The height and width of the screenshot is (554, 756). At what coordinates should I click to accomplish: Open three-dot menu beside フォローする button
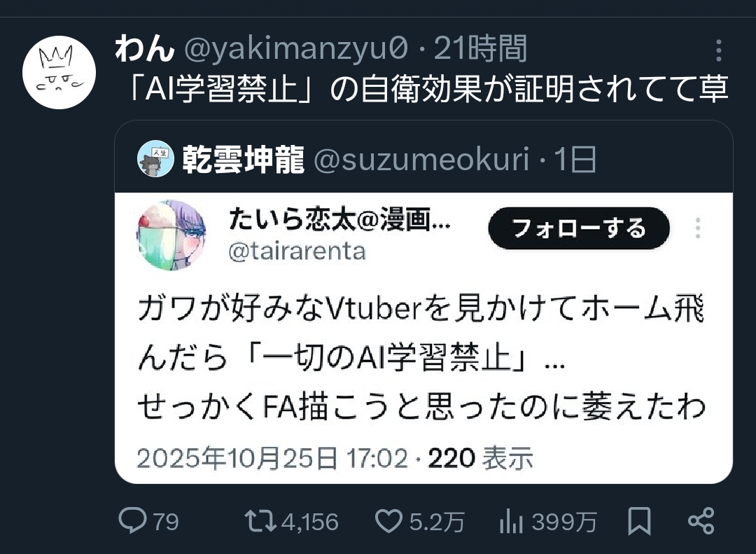(x=698, y=228)
